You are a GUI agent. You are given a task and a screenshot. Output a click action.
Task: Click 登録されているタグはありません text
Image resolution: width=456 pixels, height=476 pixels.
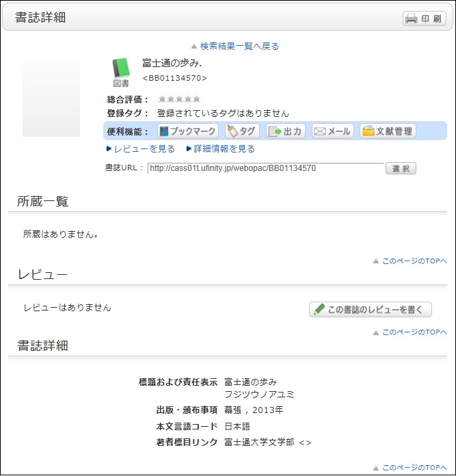coord(223,114)
